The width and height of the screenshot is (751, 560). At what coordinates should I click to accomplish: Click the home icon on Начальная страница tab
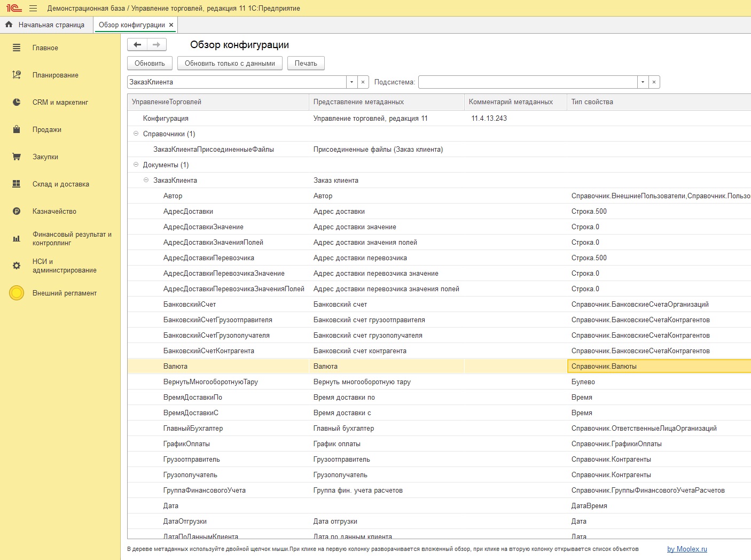[9, 25]
